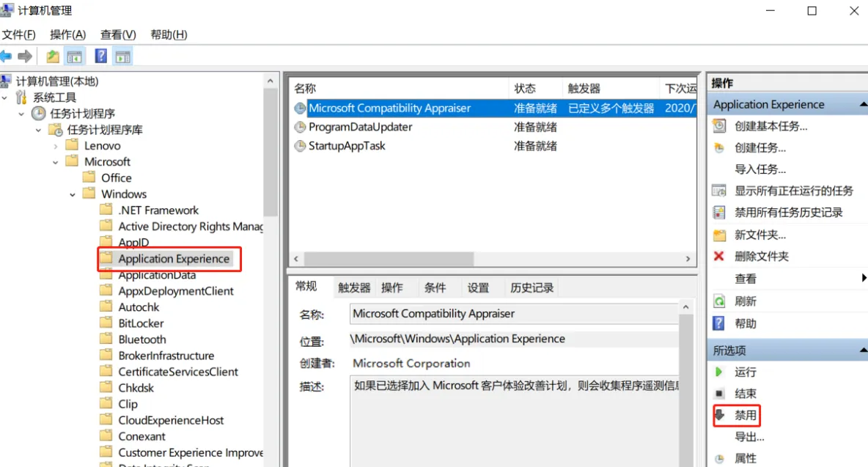The image size is (868, 467).
Task: Select the .NET Framework folder in tree
Action: (x=158, y=211)
